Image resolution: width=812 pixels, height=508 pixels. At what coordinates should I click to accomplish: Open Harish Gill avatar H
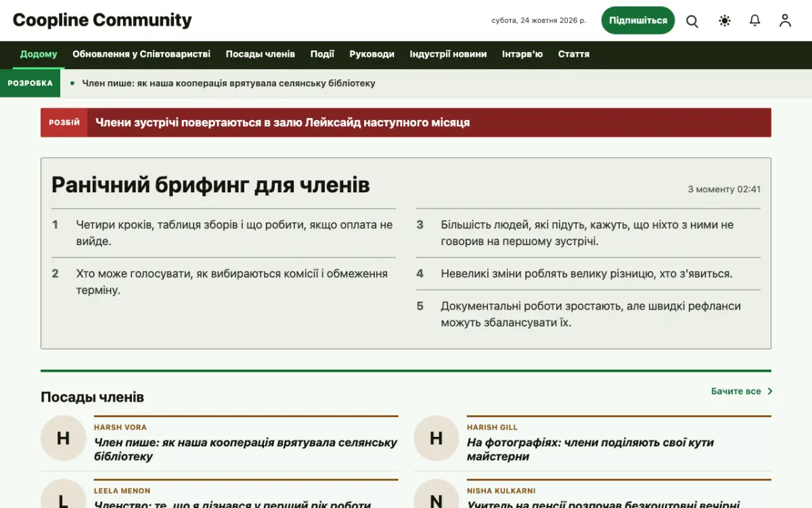[436, 438]
